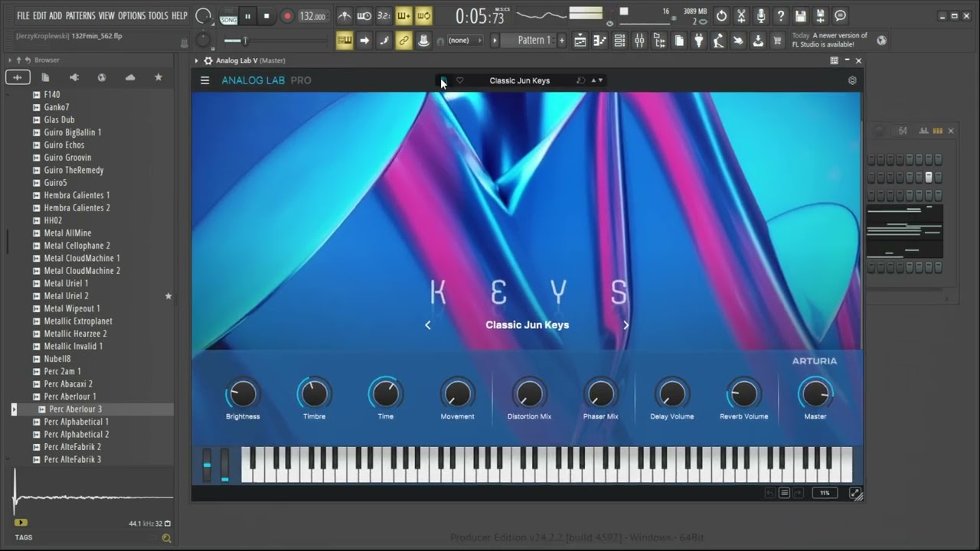
Task: Select the browser files tab icon
Action: pos(45,77)
